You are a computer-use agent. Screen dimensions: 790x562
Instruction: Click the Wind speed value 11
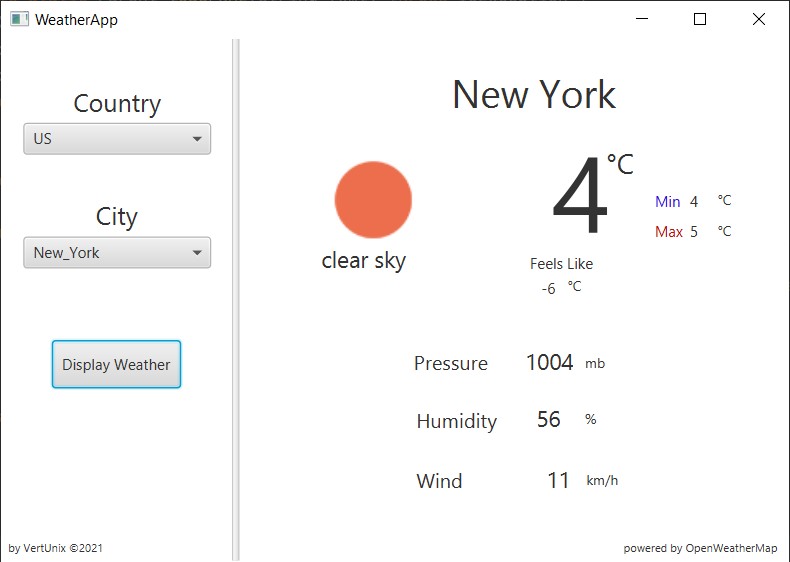pos(558,480)
